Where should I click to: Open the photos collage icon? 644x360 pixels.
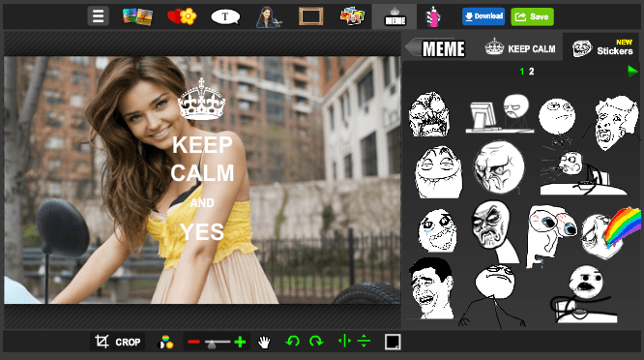[137, 16]
